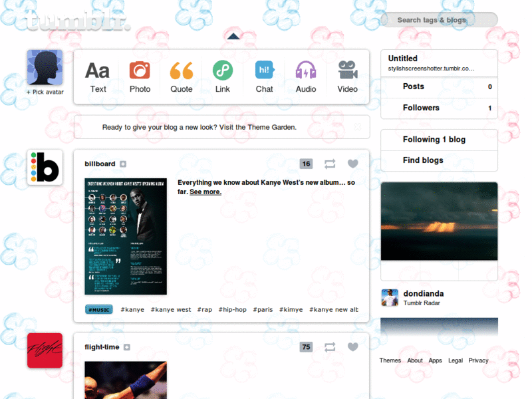Open Kanye West infographic image

(x=126, y=237)
